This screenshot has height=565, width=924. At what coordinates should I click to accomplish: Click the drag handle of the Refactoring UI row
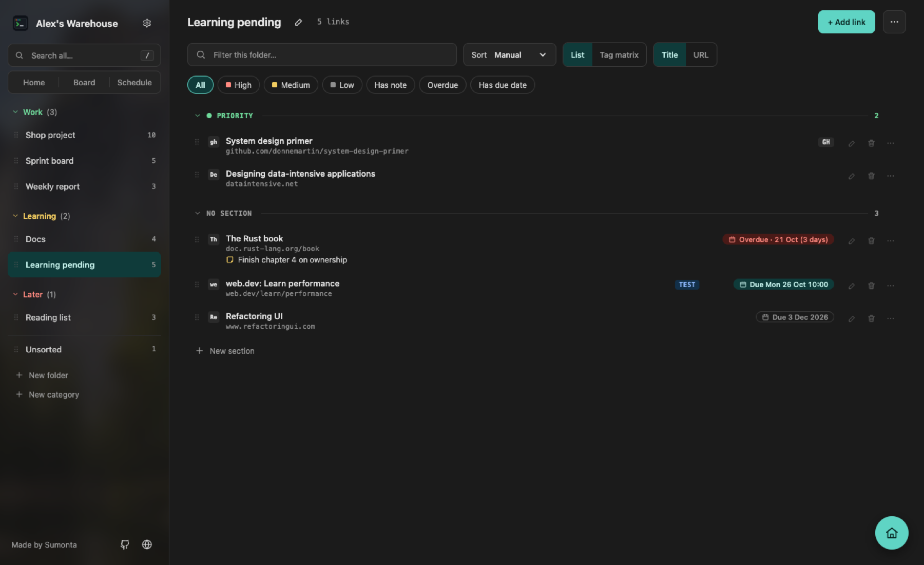click(x=197, y=317)
